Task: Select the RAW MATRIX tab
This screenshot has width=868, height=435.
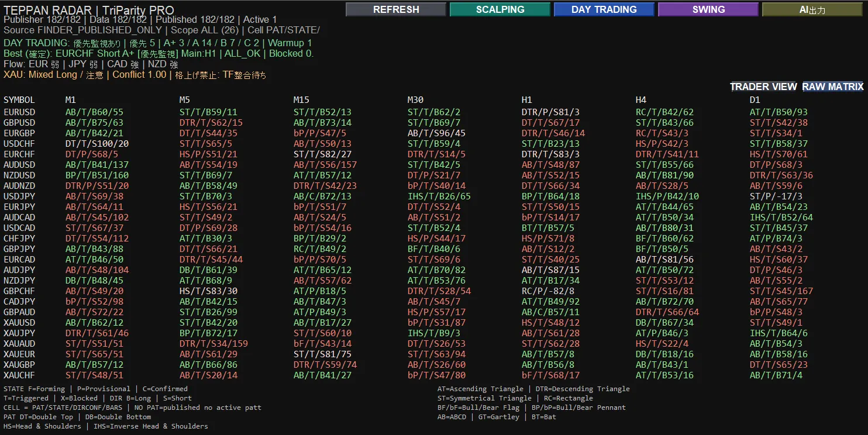Action: [x=833, y=87]
